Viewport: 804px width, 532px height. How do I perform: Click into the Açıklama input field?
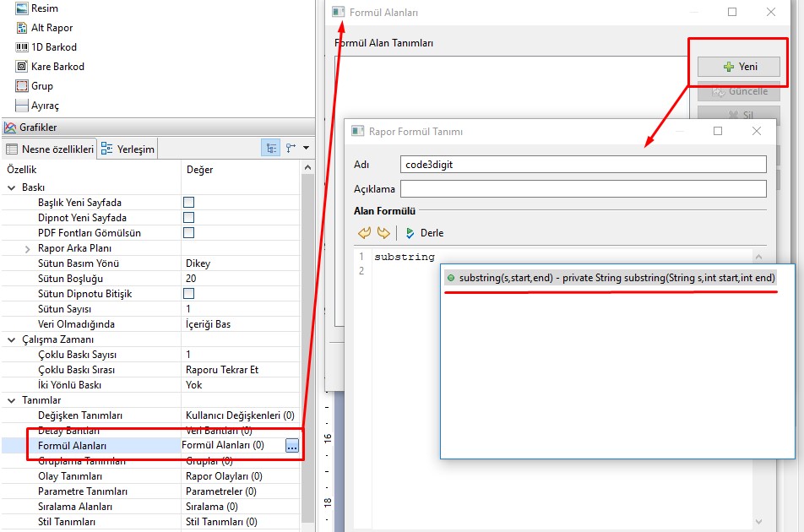tap(583, 188)
